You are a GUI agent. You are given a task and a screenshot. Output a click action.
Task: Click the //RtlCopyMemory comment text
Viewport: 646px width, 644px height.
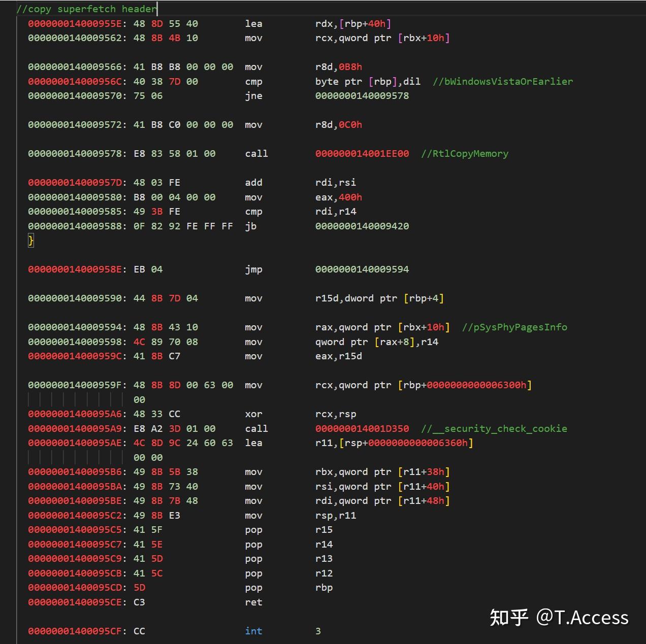464,153
